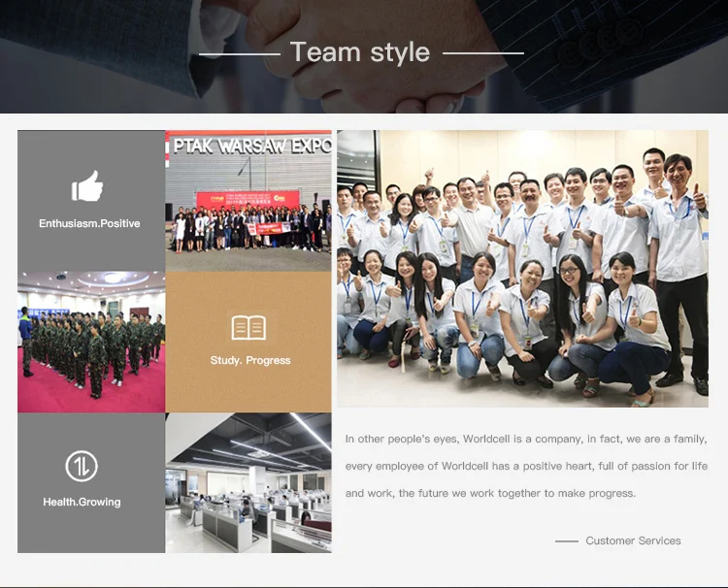The image size is (728, 588).
Task: Click the dash before Customer Services
Action: point(566,541)
